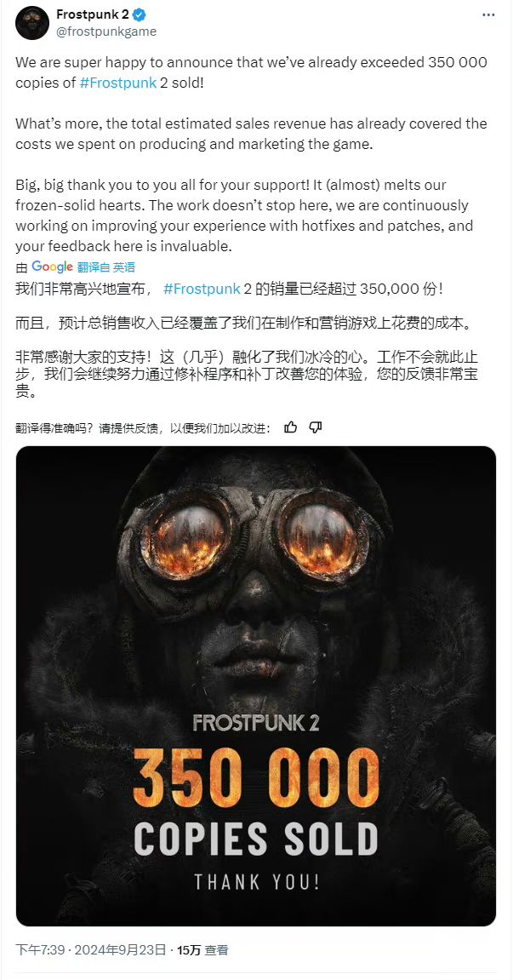Click the 翻译得准确吗 feedback prompt
Viewport: 513px width, 980px height.
pos(143,428)
